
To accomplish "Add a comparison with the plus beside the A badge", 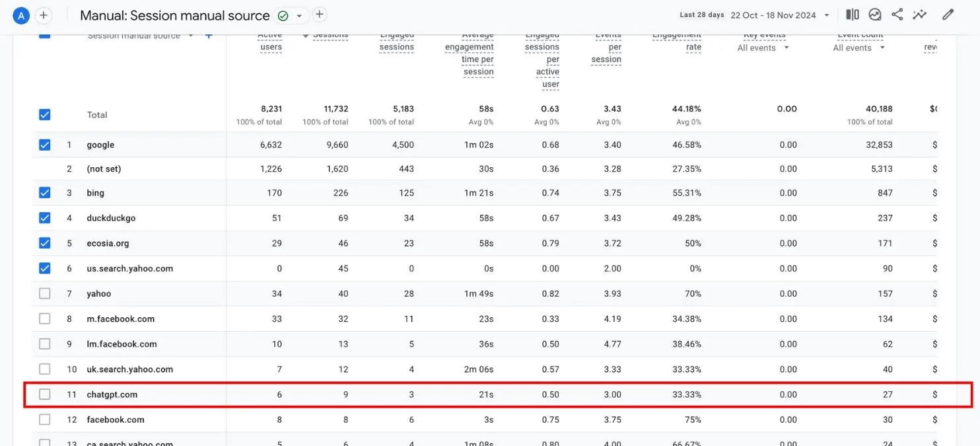I will [44, 15].
